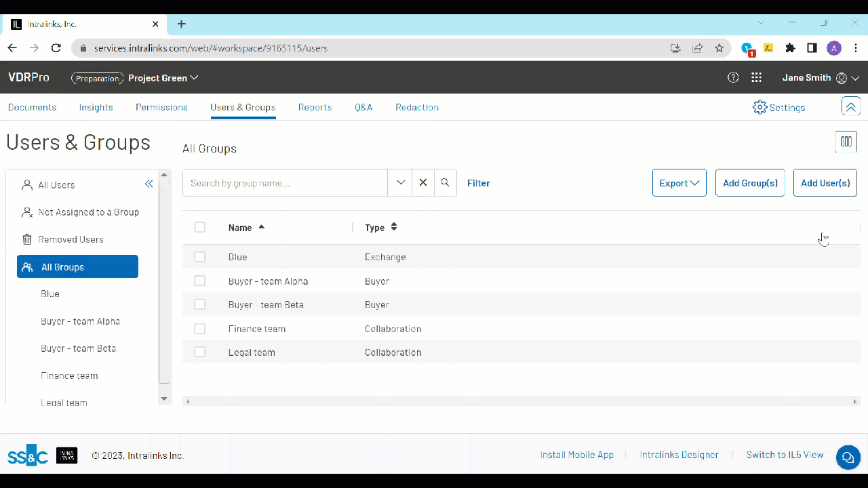Collapse the header with double-chevron up button
The width and height of the screenshot is (868, 488).
point(851,106)
